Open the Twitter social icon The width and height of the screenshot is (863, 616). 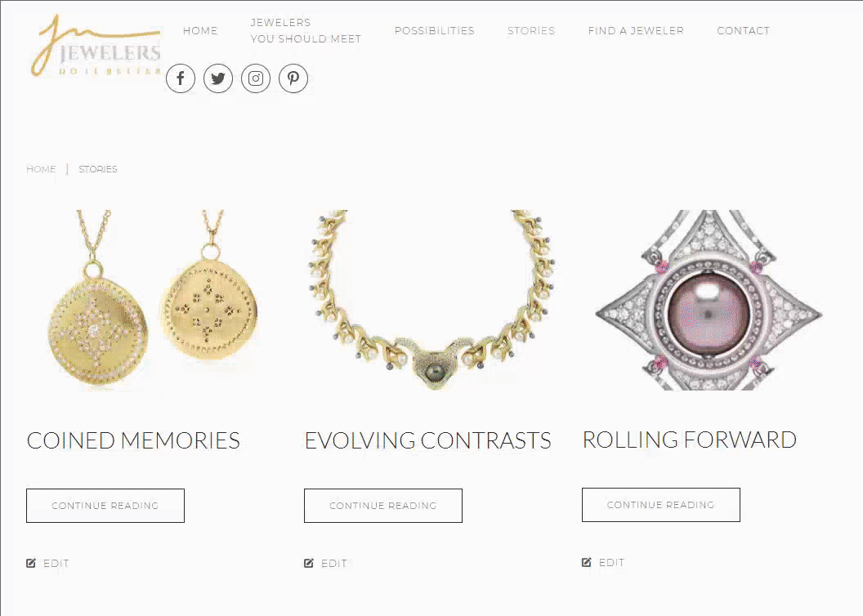click(218, 78)
